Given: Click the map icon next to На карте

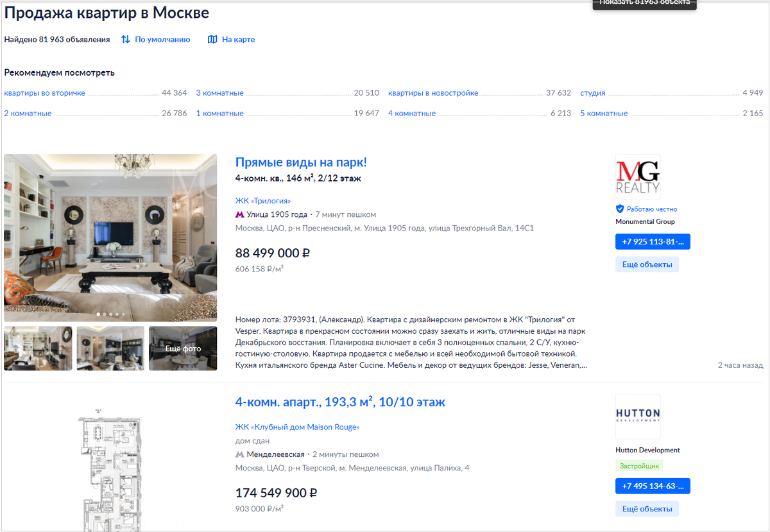Looking at the screenshot, I should (x=212, y=39).
